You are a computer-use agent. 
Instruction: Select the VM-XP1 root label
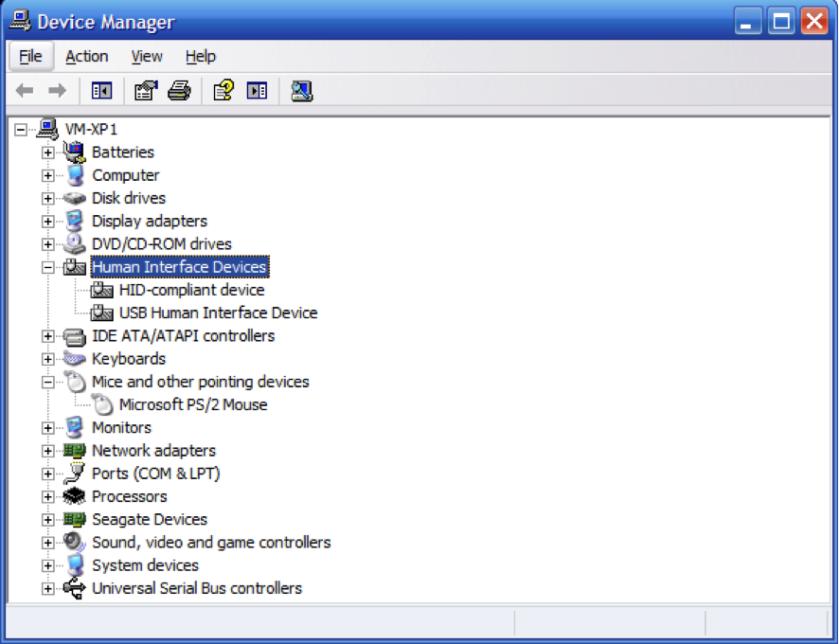91,129
